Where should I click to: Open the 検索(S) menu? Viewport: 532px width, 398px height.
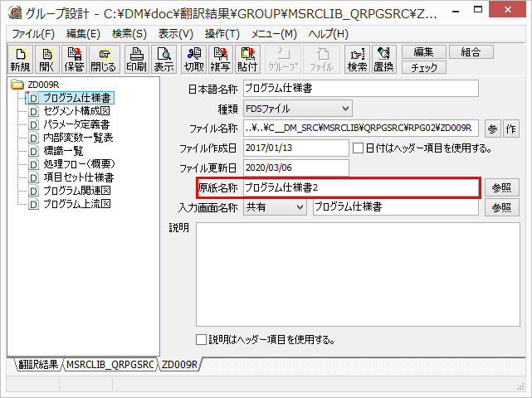click(x=129, y=34)
